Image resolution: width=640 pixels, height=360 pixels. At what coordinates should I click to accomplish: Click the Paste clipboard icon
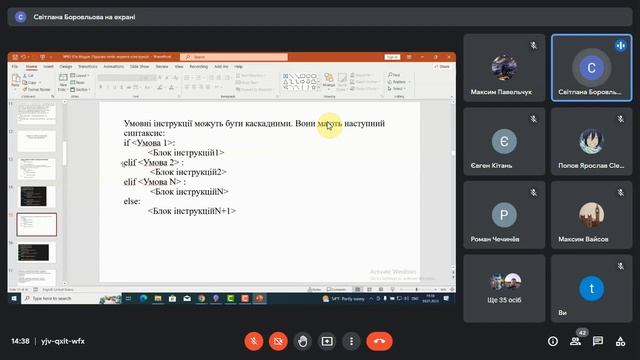click(16, 80)
